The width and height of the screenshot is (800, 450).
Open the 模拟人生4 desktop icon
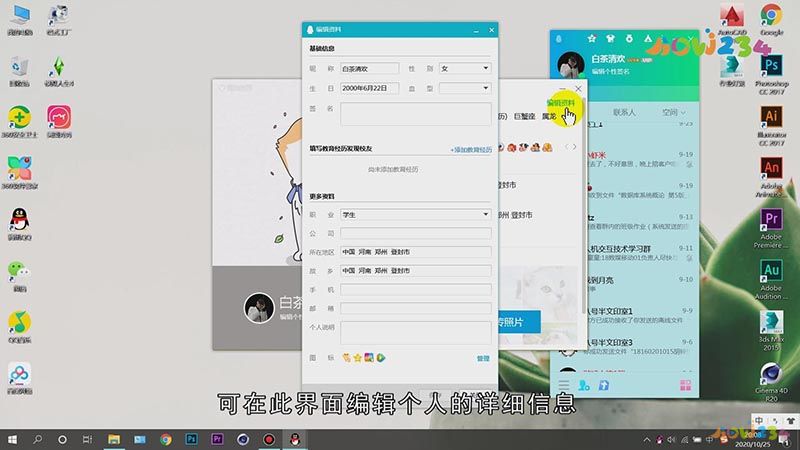59,70
